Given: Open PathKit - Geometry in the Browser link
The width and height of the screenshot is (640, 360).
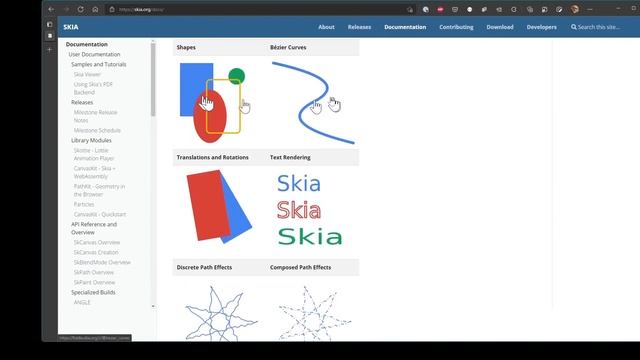Looking at the screenshot, I should point(99,190).
